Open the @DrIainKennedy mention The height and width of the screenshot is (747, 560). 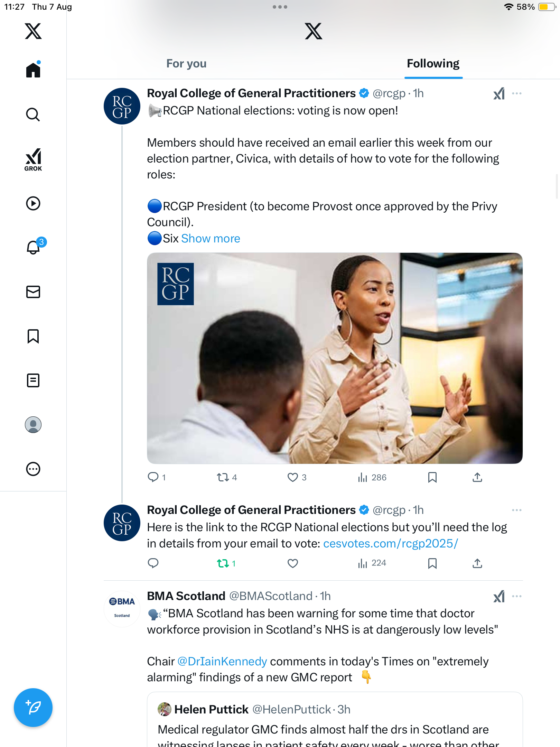[222, 662]
